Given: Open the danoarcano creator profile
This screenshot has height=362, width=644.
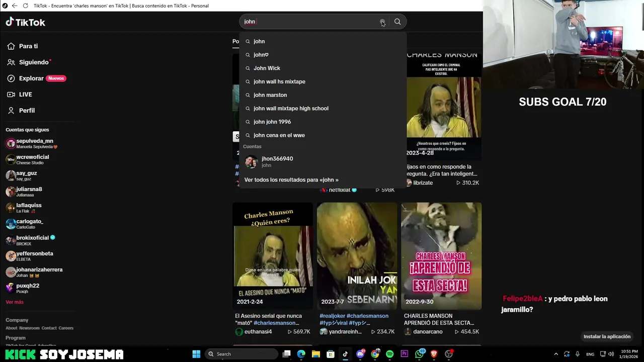Looking at the screenshot, I should point(423,332).
